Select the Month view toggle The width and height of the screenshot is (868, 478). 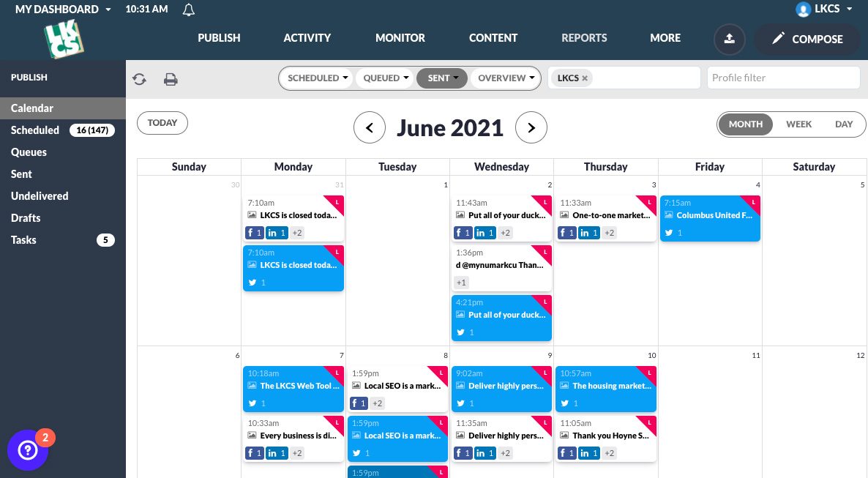(x=746, y=124)
